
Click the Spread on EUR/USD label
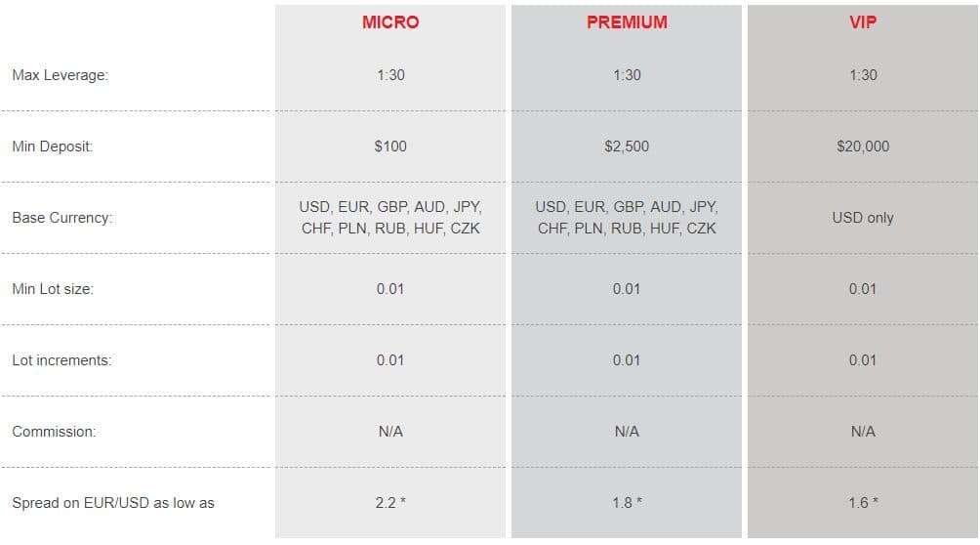coord(113,503)
